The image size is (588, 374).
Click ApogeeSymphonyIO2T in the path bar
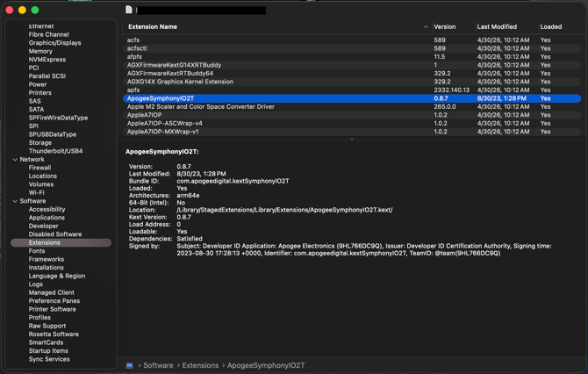coord(266,365)
